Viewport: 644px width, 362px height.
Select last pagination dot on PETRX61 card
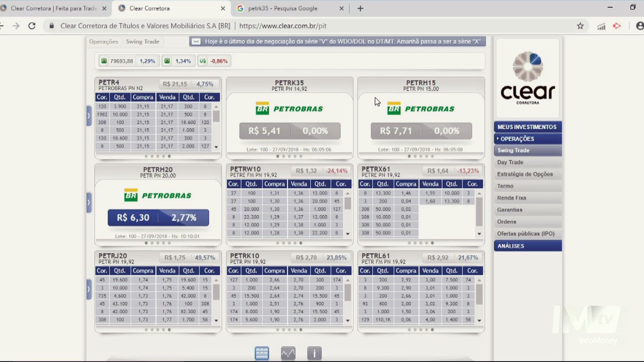(432, 243)
